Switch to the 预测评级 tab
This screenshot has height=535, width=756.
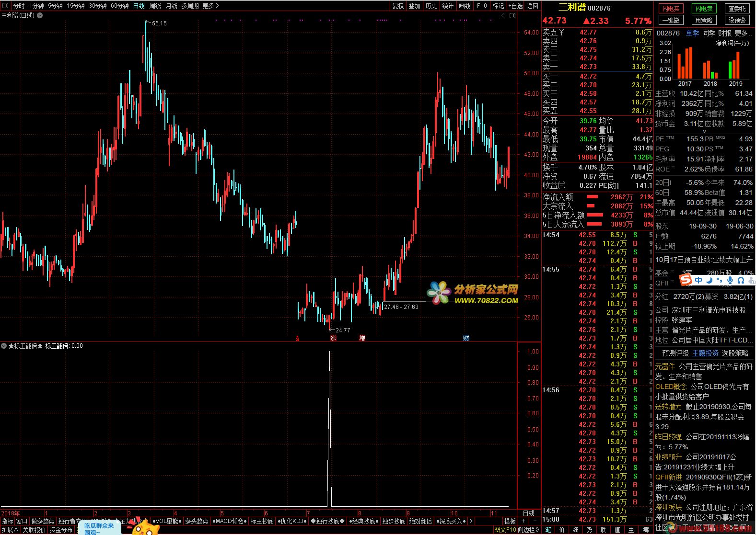675,353
